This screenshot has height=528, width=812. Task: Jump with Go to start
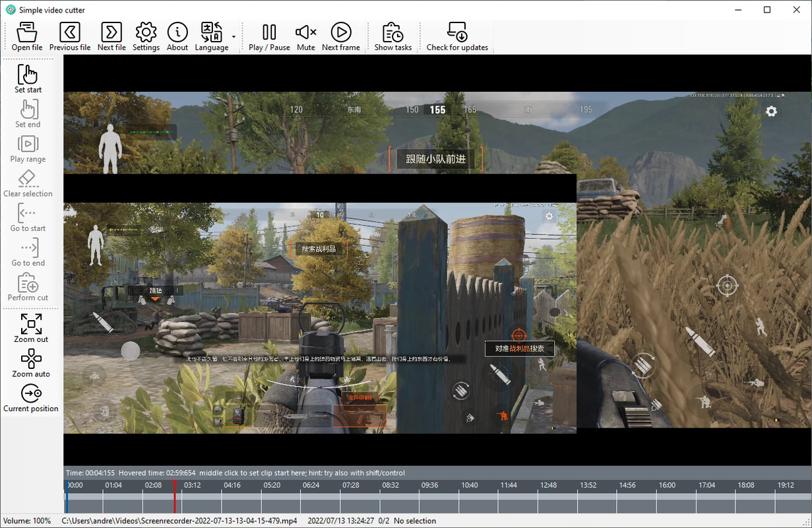click(x=28, y=217)
